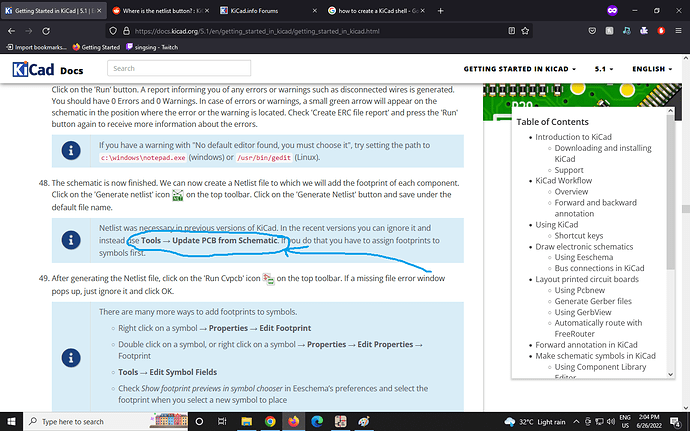
Task: Open the tracking protection shield icon
Action: point(113,31)
